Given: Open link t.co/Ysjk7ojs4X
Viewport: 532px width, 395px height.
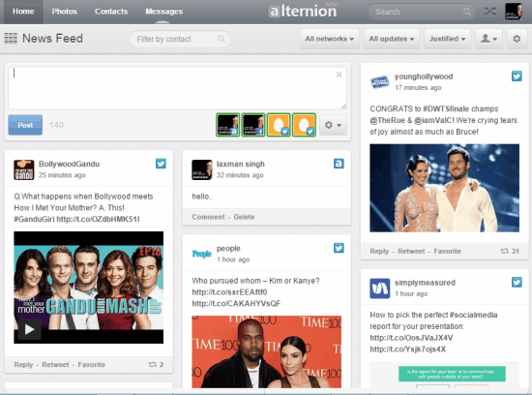Looking at the screenshot, I should (408, 349).
